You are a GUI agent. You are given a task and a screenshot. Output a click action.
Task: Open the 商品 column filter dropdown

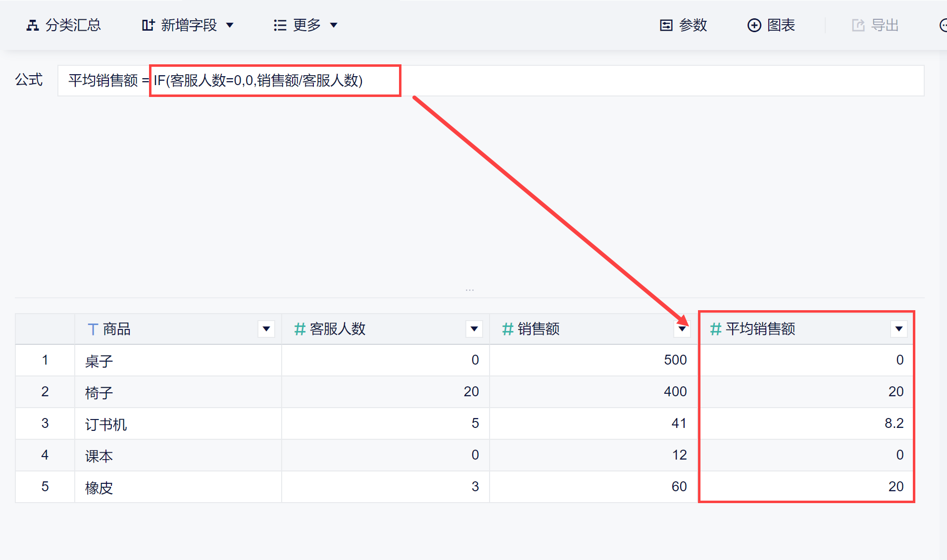pyautogui.click(x=266, y=329)
